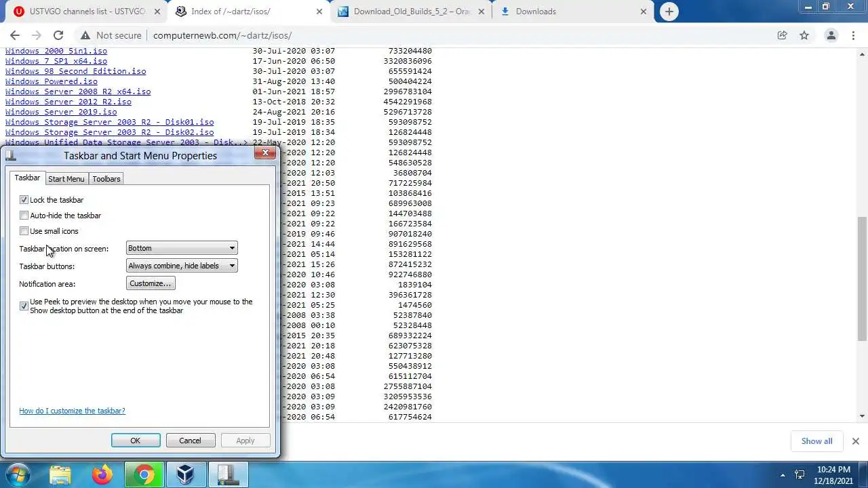
Task: Show hidden tray icons arrow
Action: point(783,475)
